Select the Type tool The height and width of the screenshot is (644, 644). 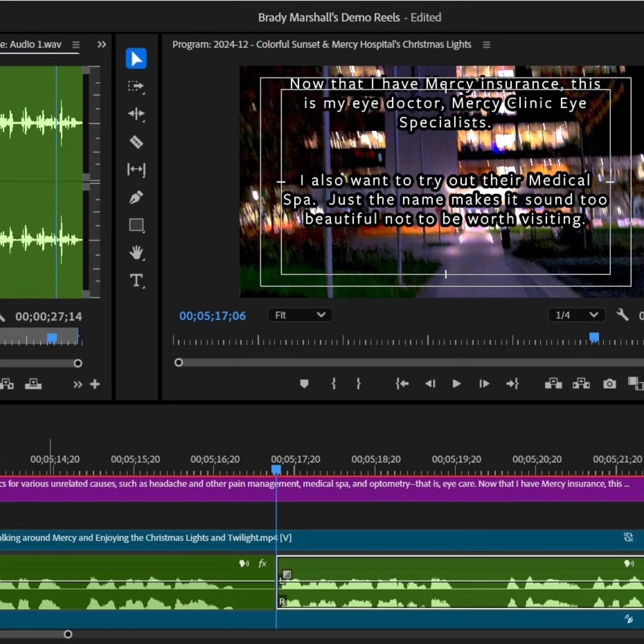point(136,281)
